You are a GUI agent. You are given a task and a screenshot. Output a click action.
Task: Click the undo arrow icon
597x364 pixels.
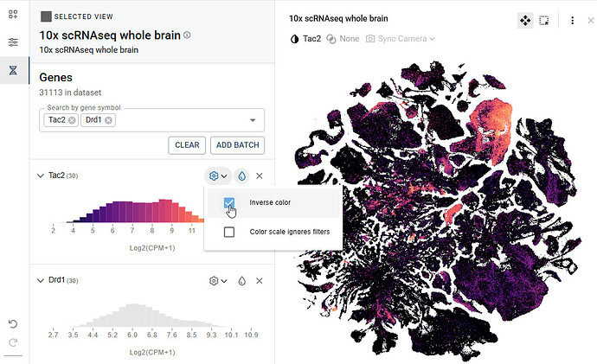(x=13, y=323)
